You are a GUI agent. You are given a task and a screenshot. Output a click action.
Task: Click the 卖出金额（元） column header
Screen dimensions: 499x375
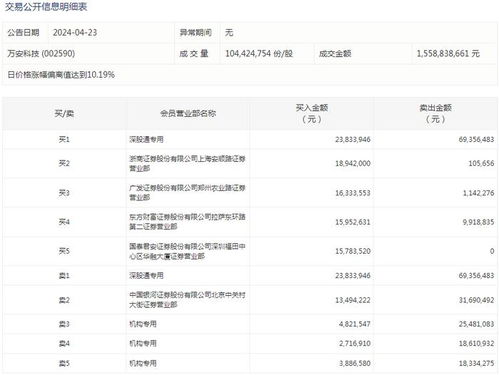coord(436,114)
